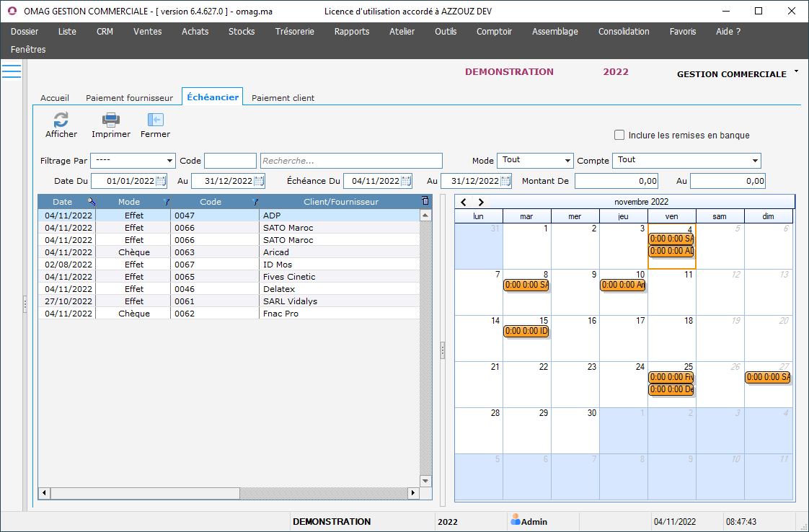Click the Fermer close-panel icon
The image size is (809, 532).
(x=155, y=120)
